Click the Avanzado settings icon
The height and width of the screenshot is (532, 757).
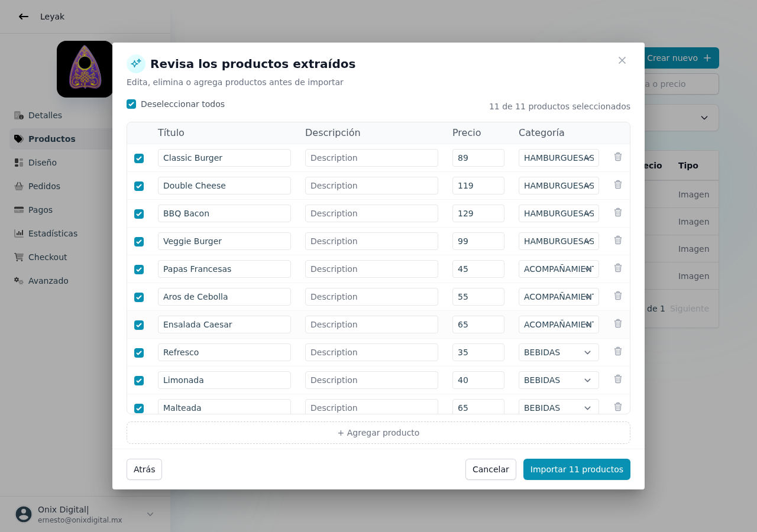point(18,281)
